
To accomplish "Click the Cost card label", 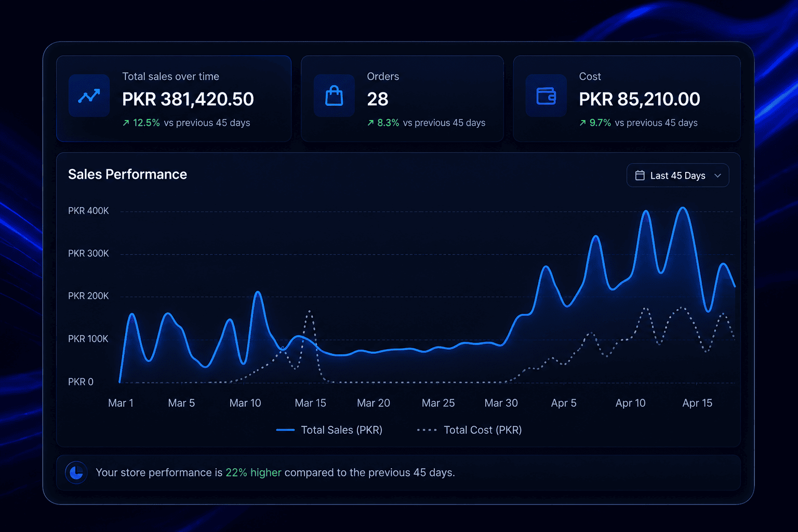I will click(590, 77).
